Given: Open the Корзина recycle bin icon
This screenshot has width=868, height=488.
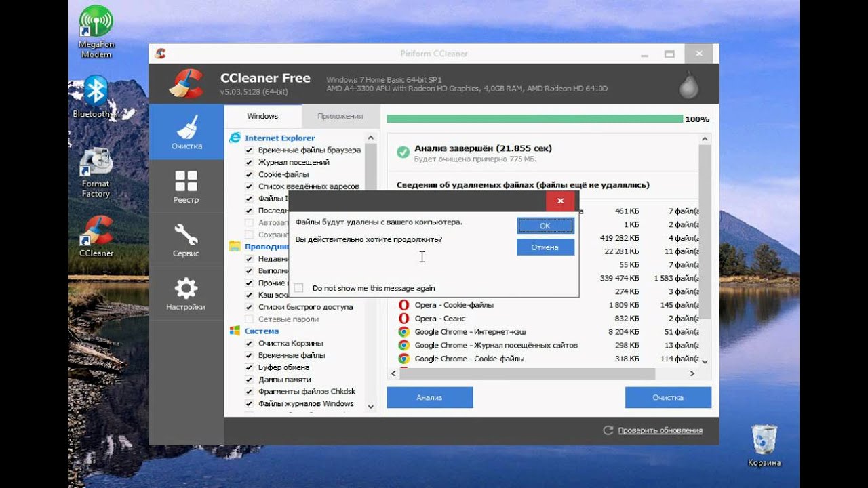Looking at the screenshot, I should 764,445.
